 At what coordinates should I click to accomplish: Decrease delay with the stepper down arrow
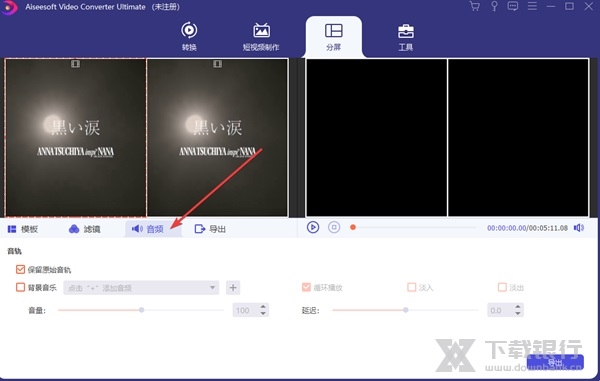(518, 314)
